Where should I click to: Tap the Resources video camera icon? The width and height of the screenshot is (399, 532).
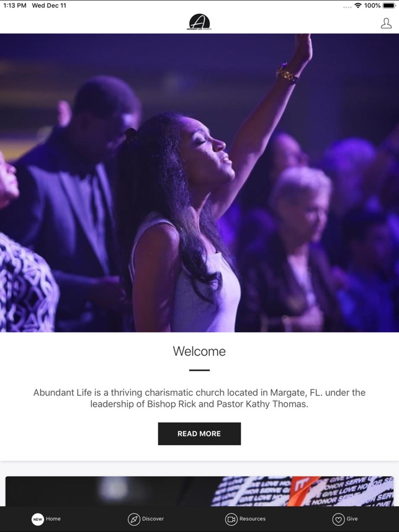click(x=231, y=519)
